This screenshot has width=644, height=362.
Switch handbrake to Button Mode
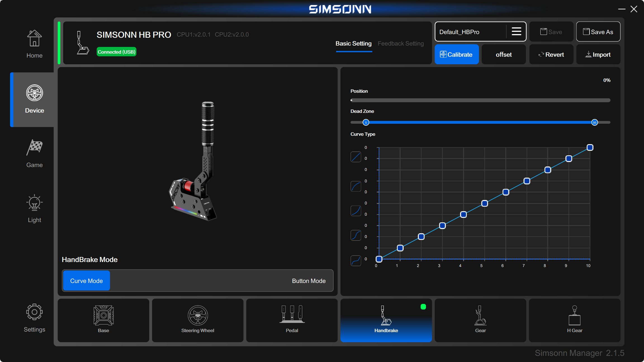coord(309,281)
